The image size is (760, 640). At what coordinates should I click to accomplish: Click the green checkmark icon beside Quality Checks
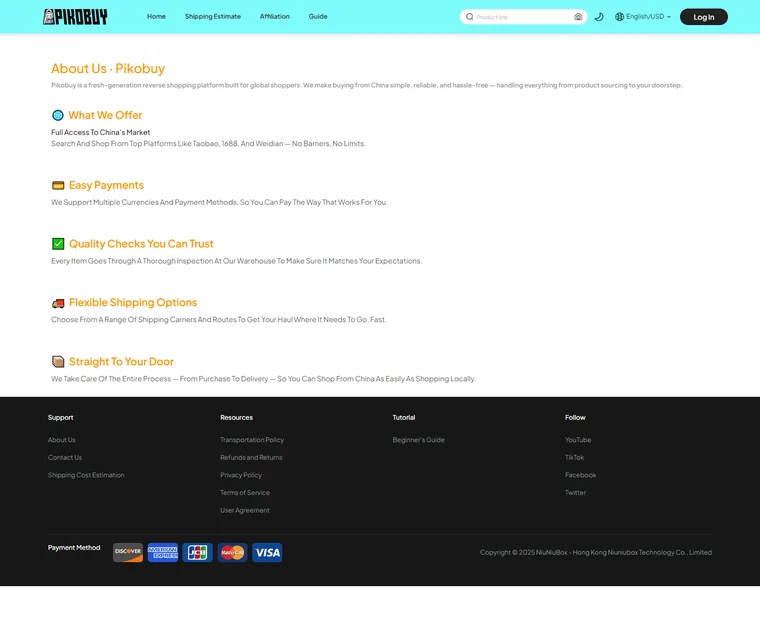tap(58, 244)
